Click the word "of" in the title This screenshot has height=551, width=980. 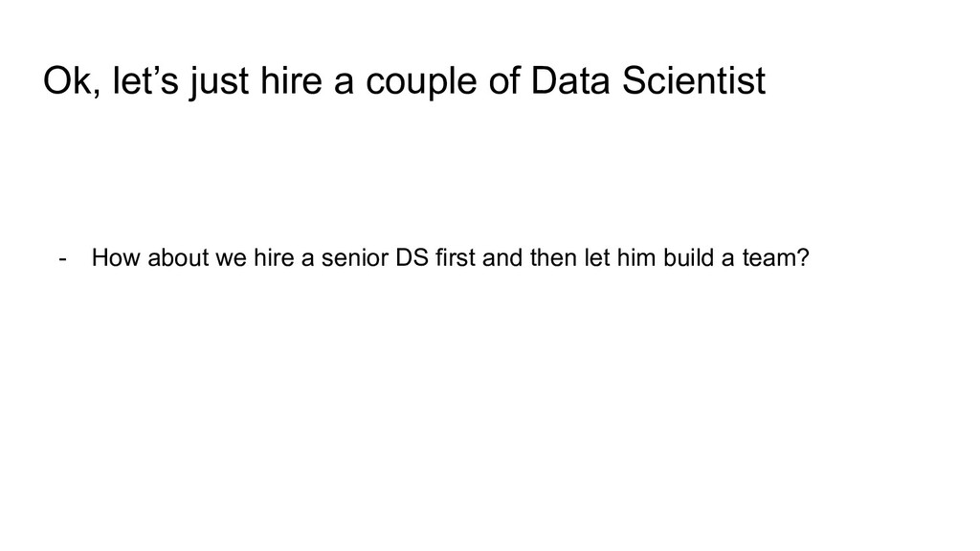coord(504,80)
